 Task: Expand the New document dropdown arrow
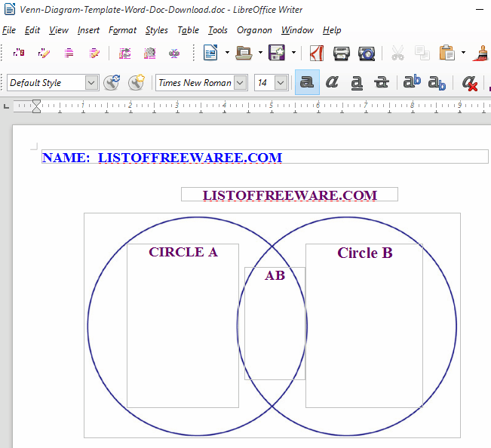227,53
